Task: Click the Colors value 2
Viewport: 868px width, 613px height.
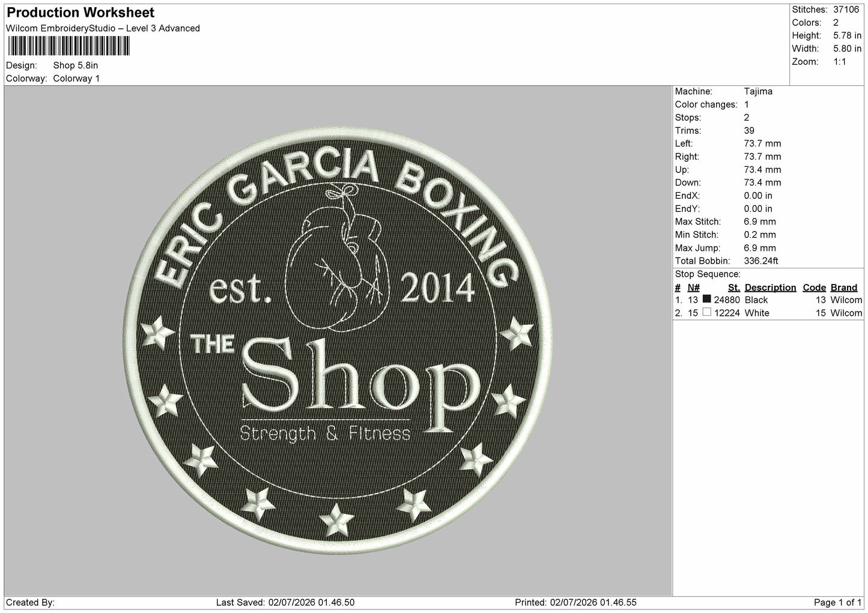Action: coord(836,23)
